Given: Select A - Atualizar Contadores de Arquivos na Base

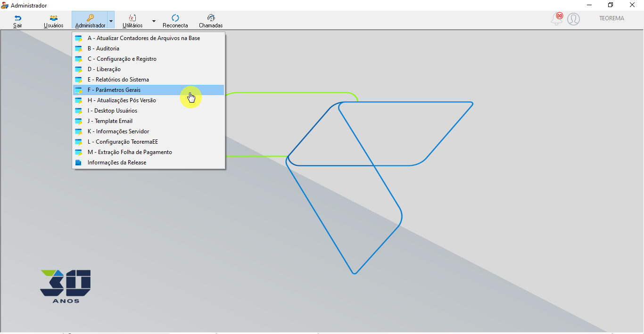Looking at the screenshot, I should click(149, 38).
